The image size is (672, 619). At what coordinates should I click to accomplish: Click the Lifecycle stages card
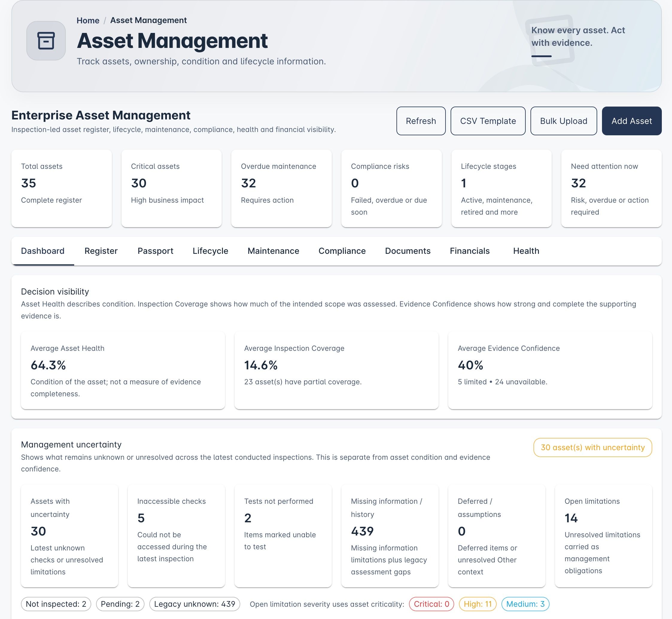[x=501, y=188]
